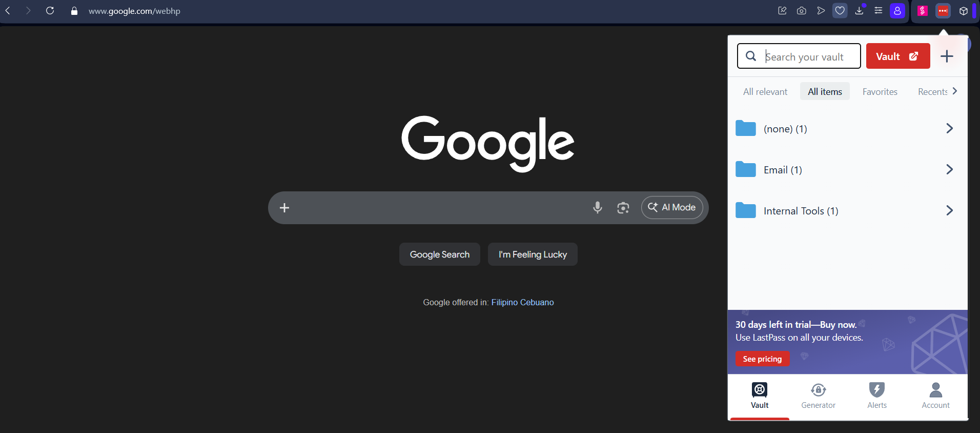Open the send arrow icon in the toolbar
This screenshot has height=433, width=980.
[821, 11]
